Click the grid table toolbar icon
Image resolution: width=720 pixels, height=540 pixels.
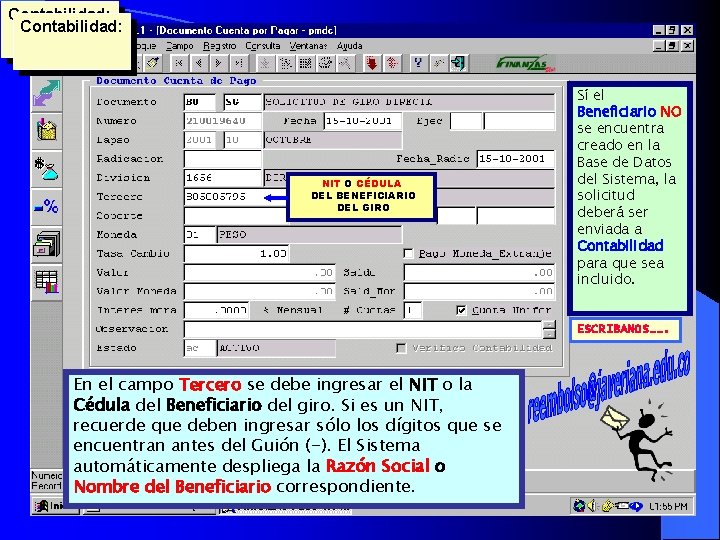[x=305, y=63]
